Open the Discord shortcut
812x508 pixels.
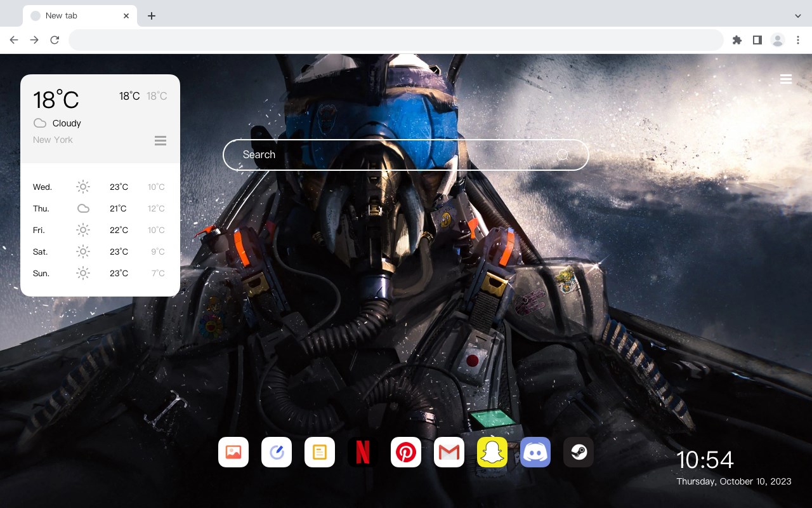(x=535, y=452)
